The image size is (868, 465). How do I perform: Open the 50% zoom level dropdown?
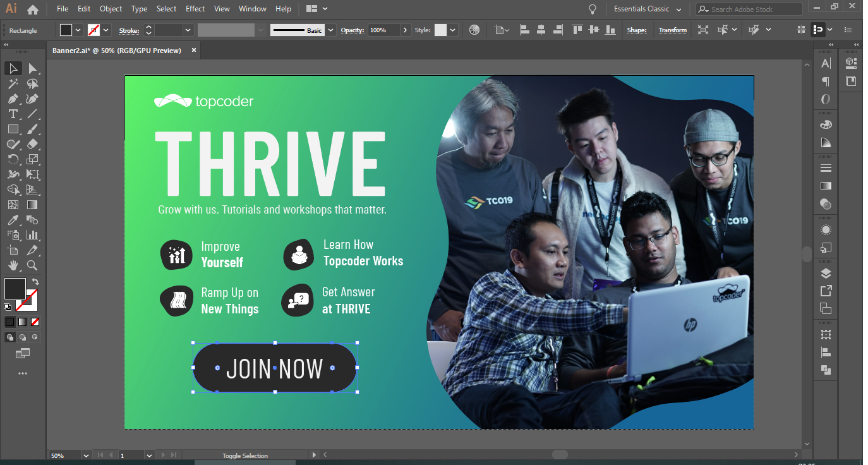click(x=86, y=455)
